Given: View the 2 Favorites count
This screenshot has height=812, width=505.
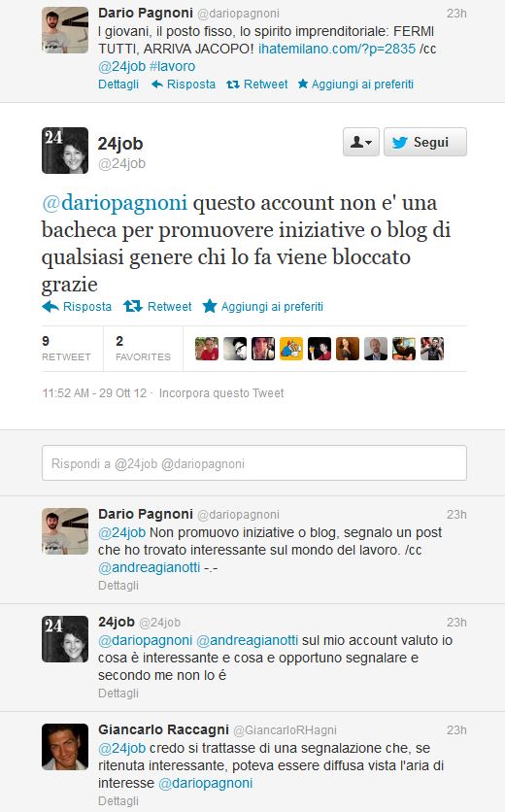Looking at the screenshot, I should tap(143, 349).
